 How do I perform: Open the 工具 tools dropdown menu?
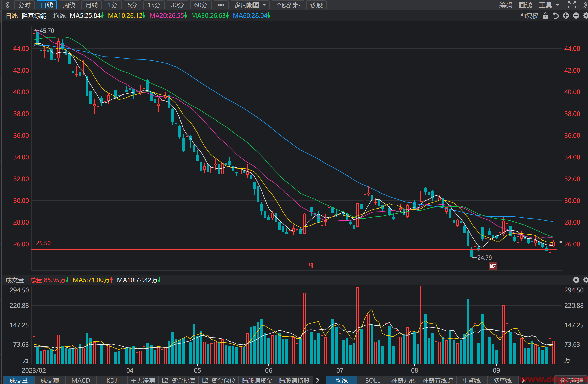[549, 5]
